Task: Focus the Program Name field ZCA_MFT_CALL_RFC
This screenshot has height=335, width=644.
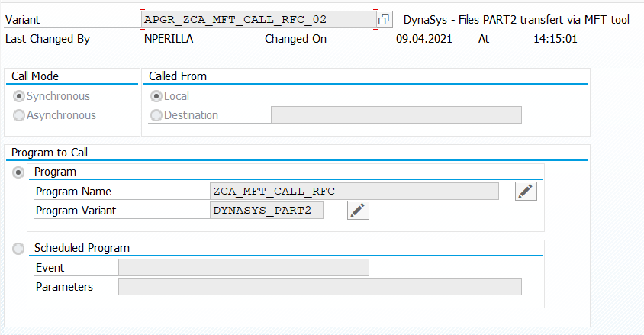Action: 353,192
